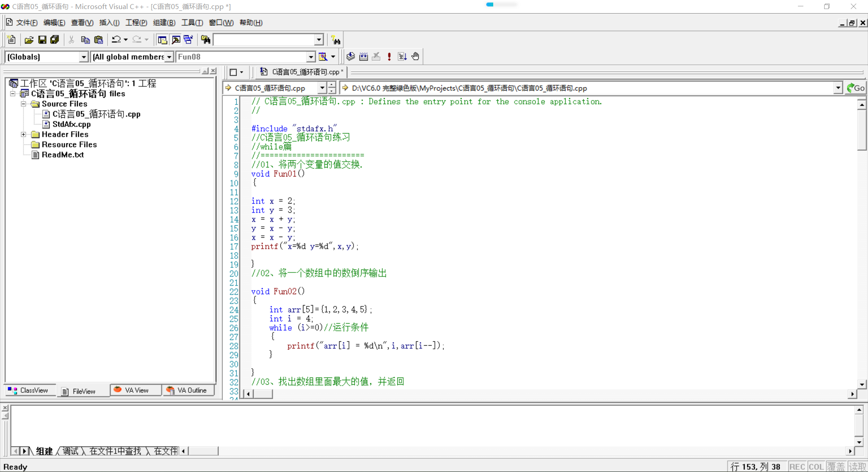Open the VA file path combo dropdown

pyautogui.click(x=838, y=88)
